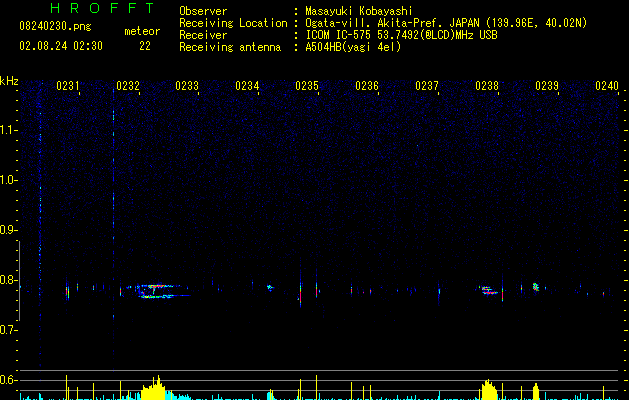The width and height of the screenshot is (629, 400).
Task: Click the name Masayuki Kobayashi
Action: point(359,11)
